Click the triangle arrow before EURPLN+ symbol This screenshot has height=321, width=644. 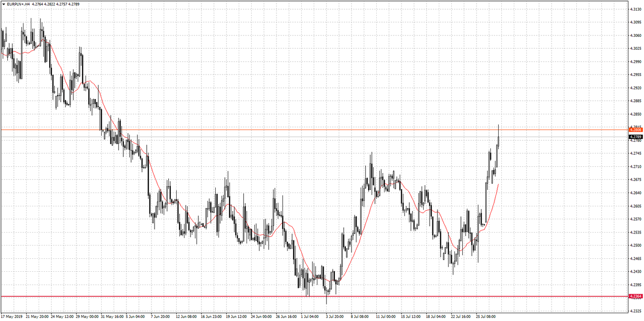4,5
